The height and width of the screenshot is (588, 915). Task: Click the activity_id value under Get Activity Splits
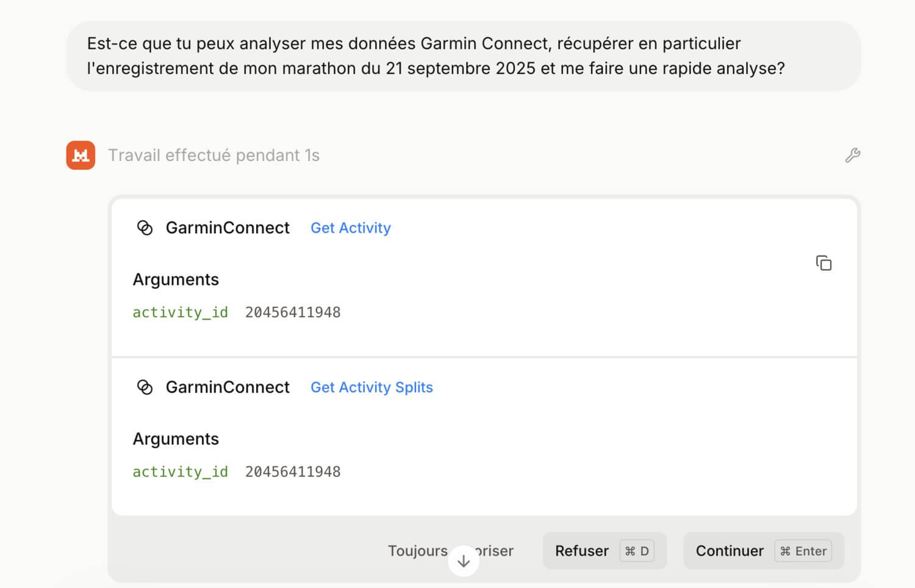(x=293, y=471)
